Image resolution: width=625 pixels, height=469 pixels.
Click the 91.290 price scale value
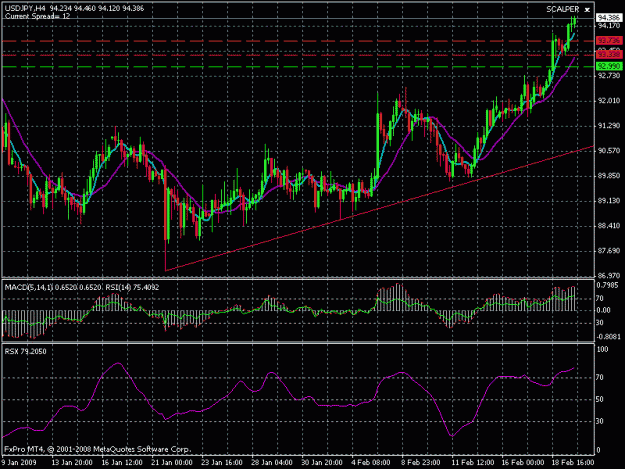click(609, 126)
